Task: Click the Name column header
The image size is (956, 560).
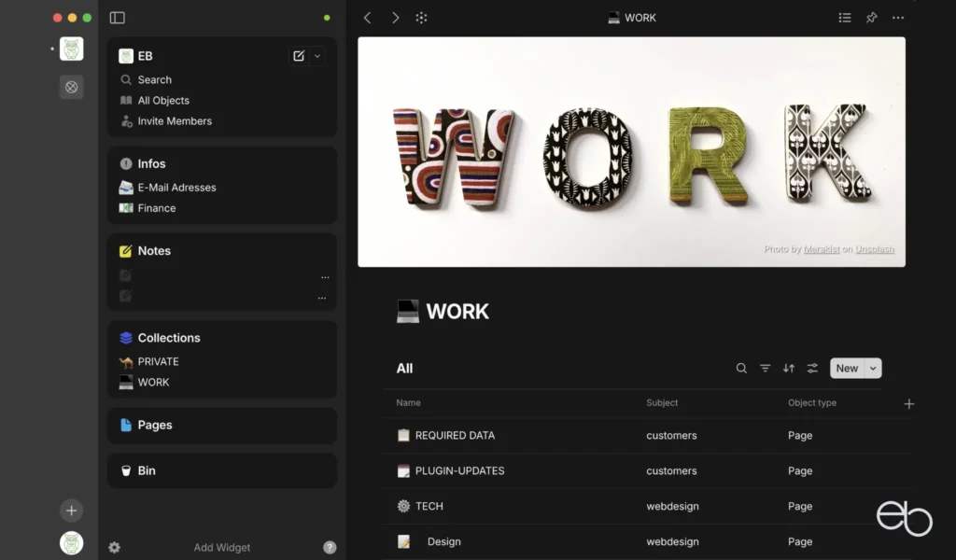Action: tap(408, 403)
